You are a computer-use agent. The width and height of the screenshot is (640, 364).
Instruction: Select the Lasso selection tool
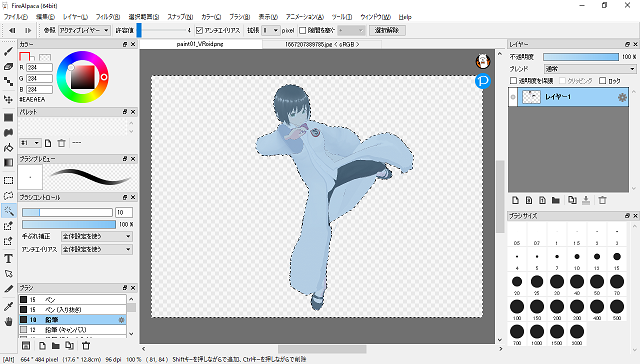click(x=8, y=195)
